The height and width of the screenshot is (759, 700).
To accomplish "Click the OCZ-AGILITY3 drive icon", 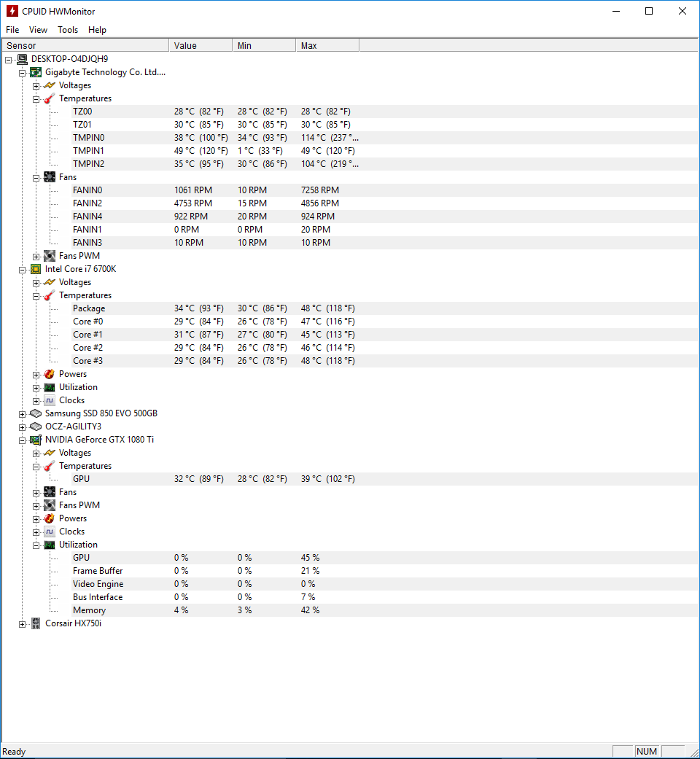I will [36, 427].
